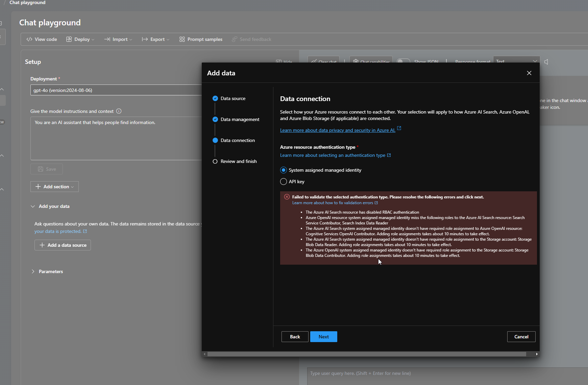Open the data privacy and security link
This screenshot has height=385, width=588.
point(337,130)
